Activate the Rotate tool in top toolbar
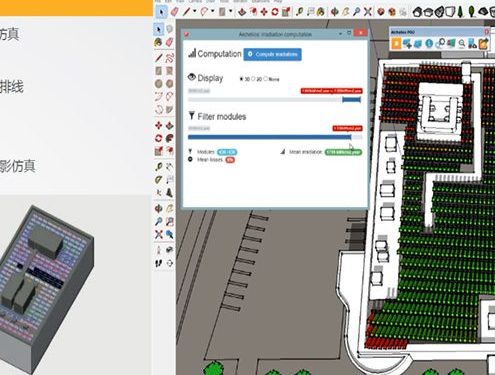Image resolution: width=495 pixels, height=375 pixels. pyautogui.click(x=275, y=12)
